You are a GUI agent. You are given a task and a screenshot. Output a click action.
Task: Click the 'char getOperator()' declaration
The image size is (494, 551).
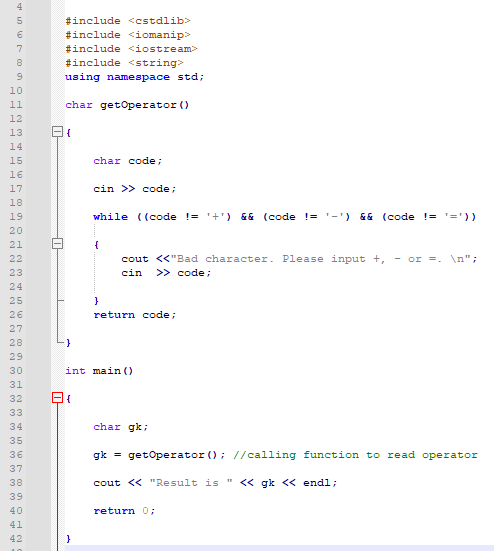click(x=127, y=105)
